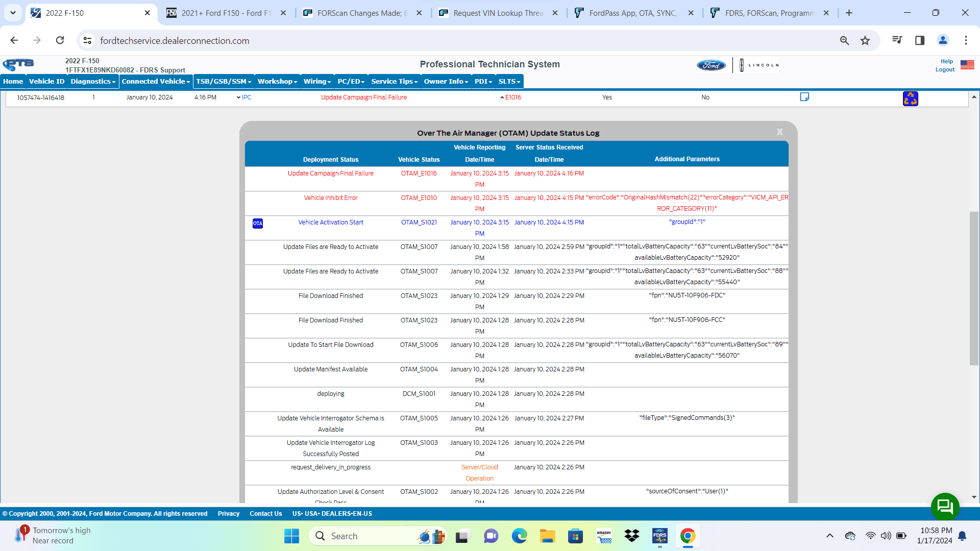This screenshot has height=551, width=980.
Task: Switch to the FDRS, FORScan, Programming tab
Action: 766,13
